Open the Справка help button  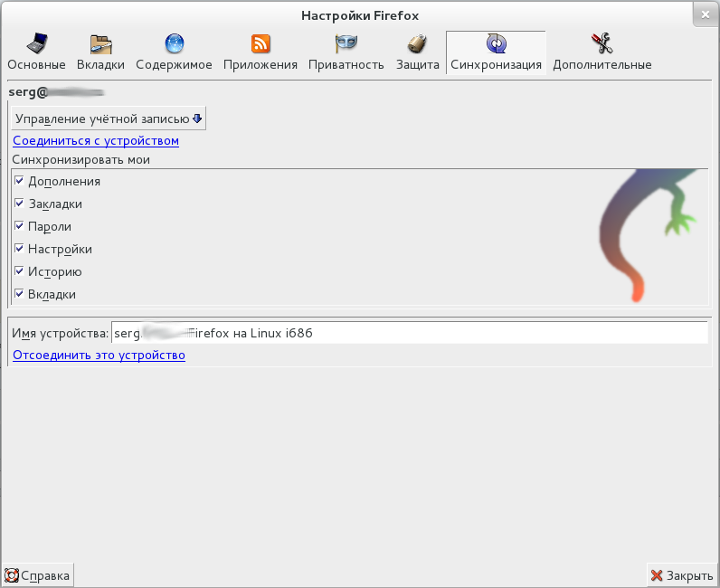tap(37, 575)
